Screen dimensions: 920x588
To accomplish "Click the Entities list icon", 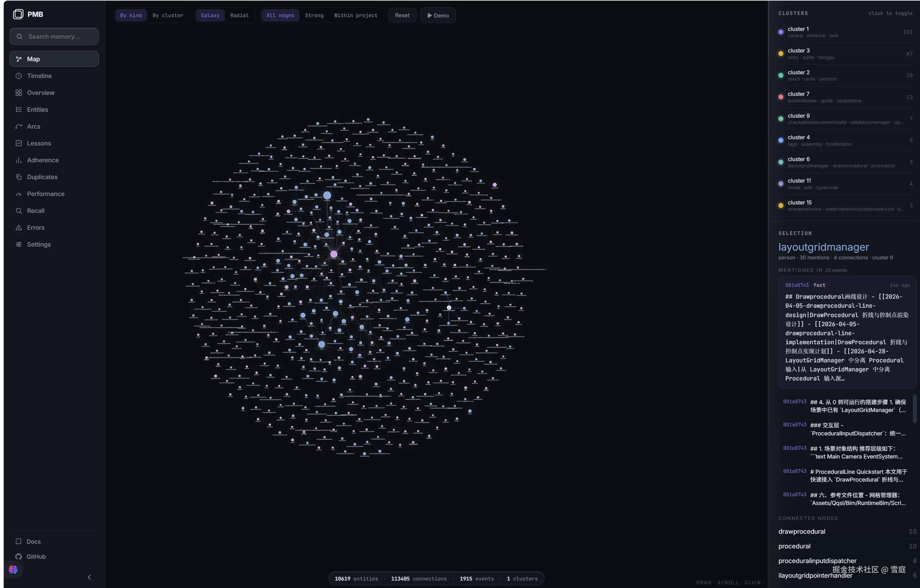I will point(18,110).
